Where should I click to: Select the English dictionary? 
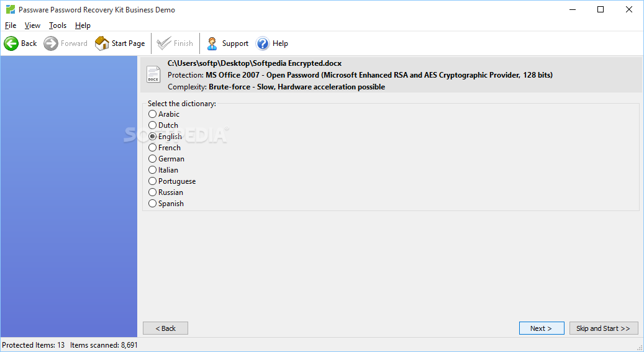point(165,137)
